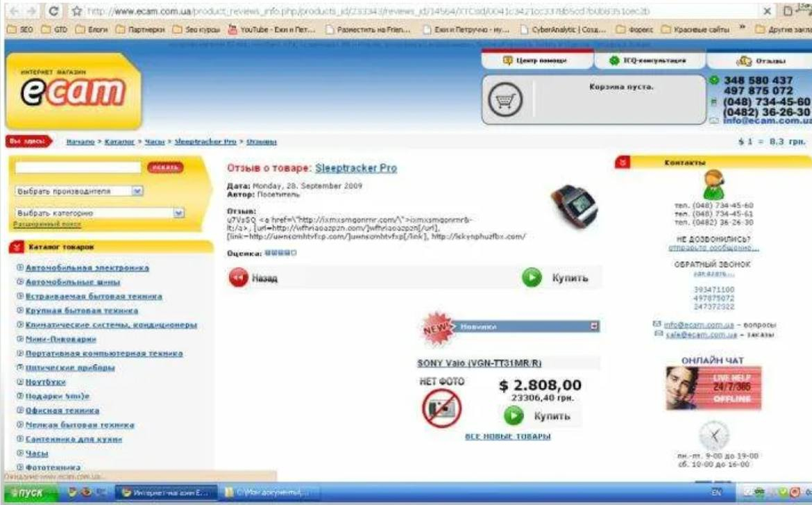Viewport: 812px width, 505px height.
Task: Open the Встраиваемая бытовая техника category
Action: (x=94, y=296)
